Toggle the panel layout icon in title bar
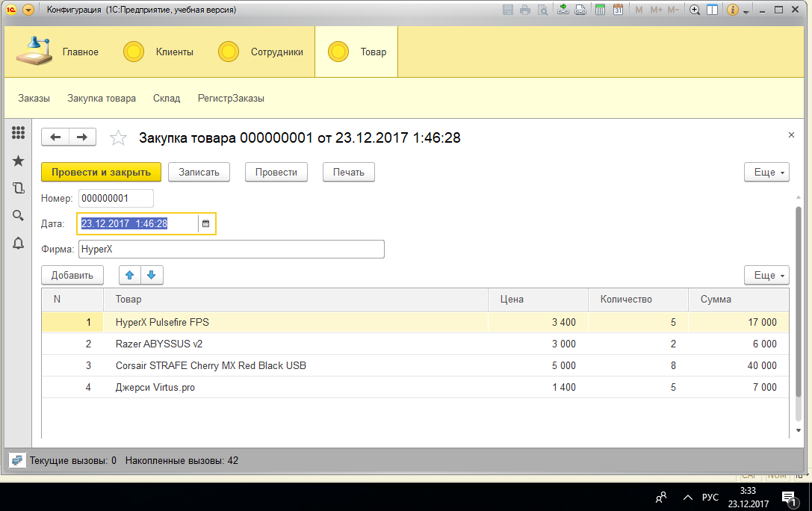Screen dimensions: 812x511 coord(713,10)
